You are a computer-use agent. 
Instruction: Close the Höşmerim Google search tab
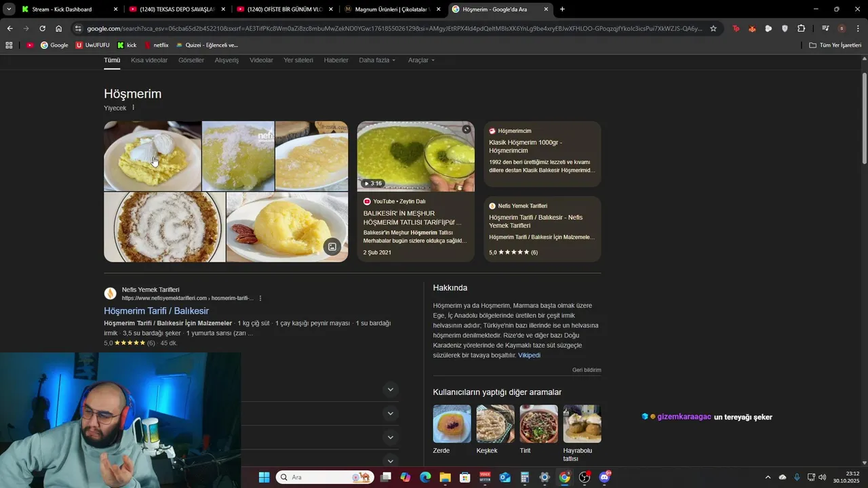tap(546, 9)
